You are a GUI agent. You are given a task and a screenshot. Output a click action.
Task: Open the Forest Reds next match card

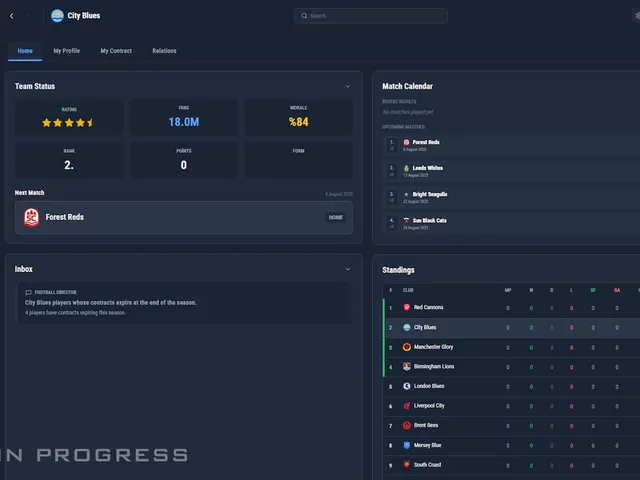pyautogui.click(x=184, y=217)
